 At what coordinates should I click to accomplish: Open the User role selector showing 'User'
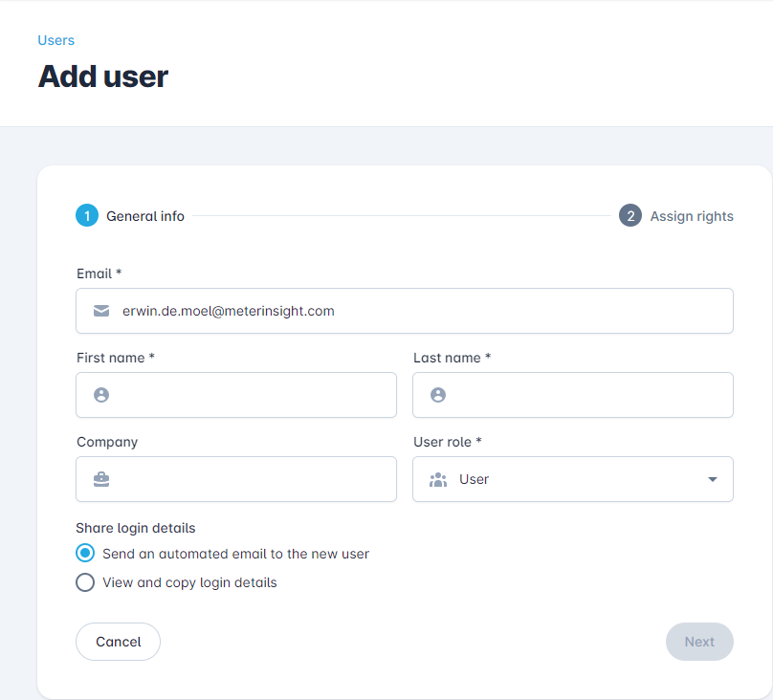[x=572, y=479]
